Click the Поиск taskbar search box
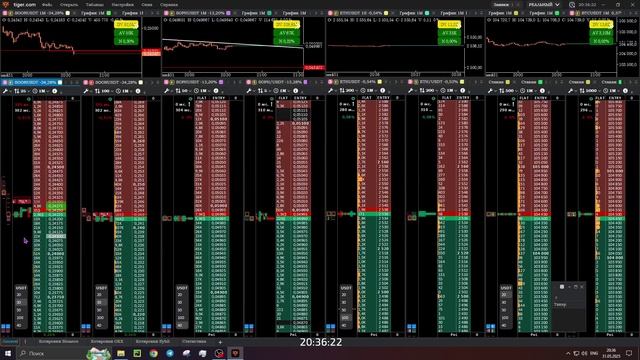This screenshot has height=360, width=640. point(51,353)
